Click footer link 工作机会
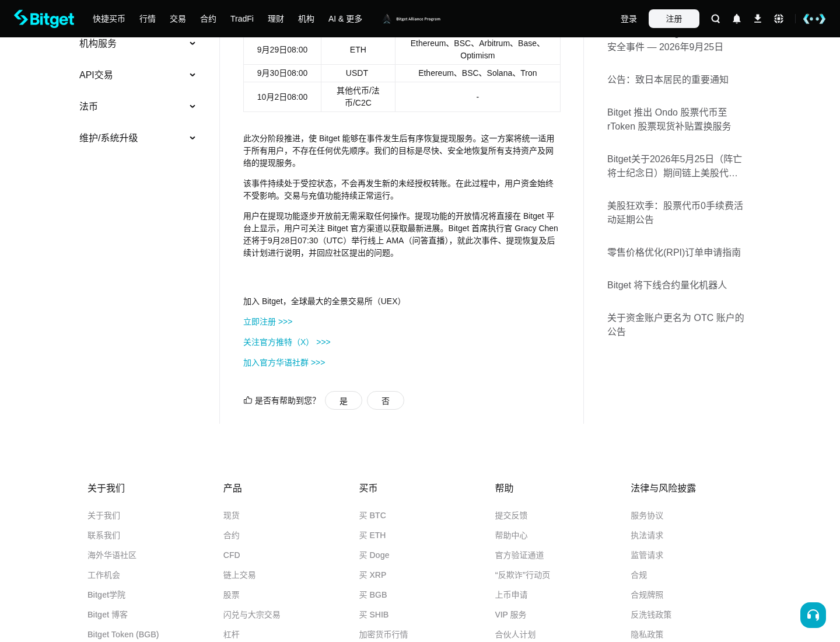The image size is (840, 642). click(104, 575)
